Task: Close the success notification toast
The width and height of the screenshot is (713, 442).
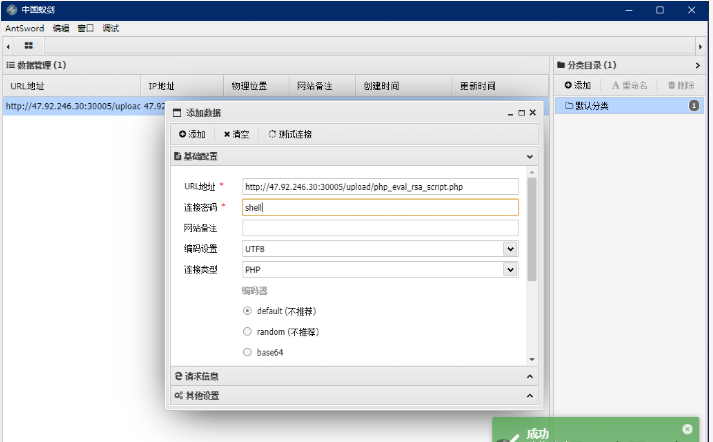Action: (688, 429)
